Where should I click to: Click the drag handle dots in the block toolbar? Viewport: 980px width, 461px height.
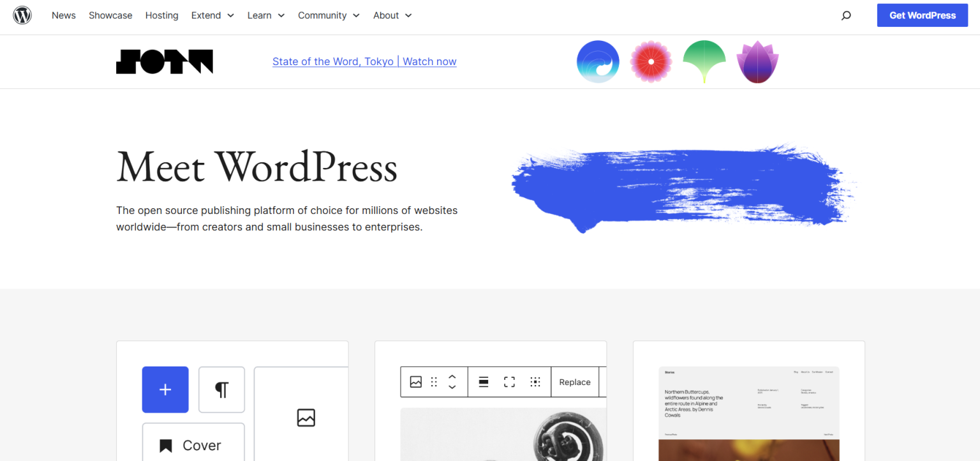pyautogui.click(x=433, y=382)
